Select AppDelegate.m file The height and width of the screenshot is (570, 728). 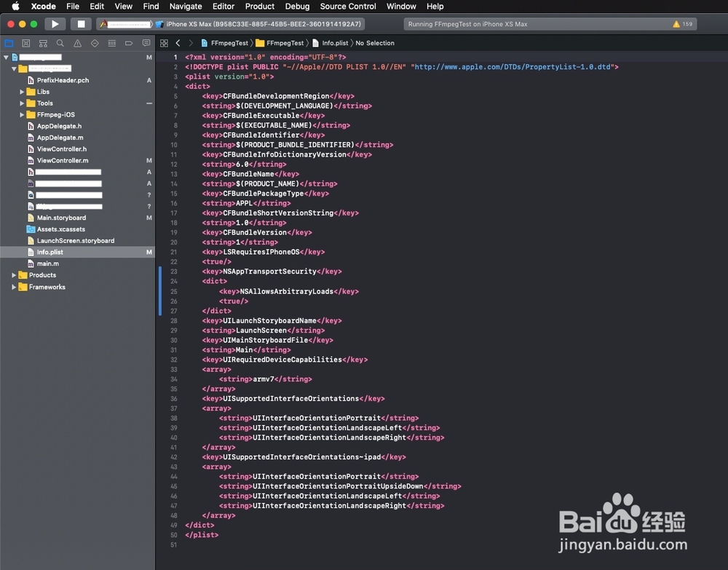click(78, 138)
